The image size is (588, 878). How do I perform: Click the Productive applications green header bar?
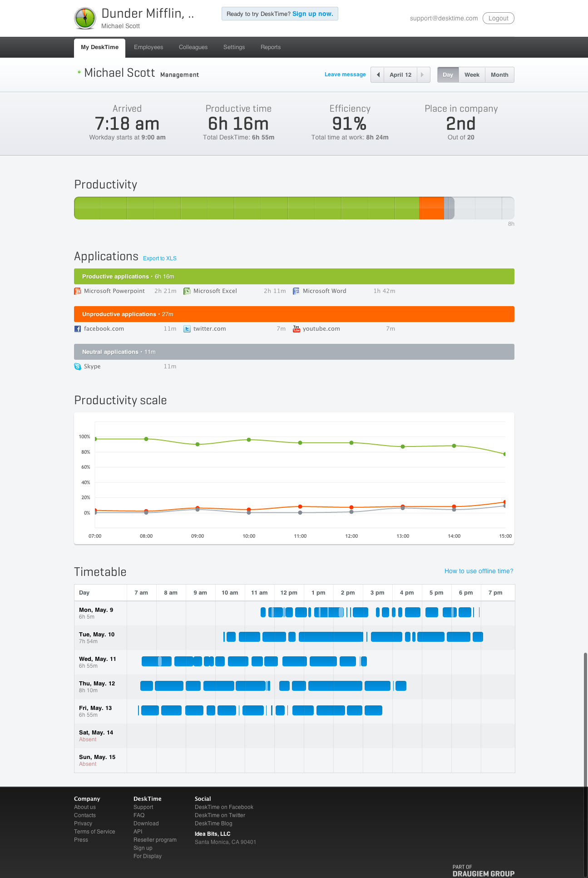pos(294,277)
